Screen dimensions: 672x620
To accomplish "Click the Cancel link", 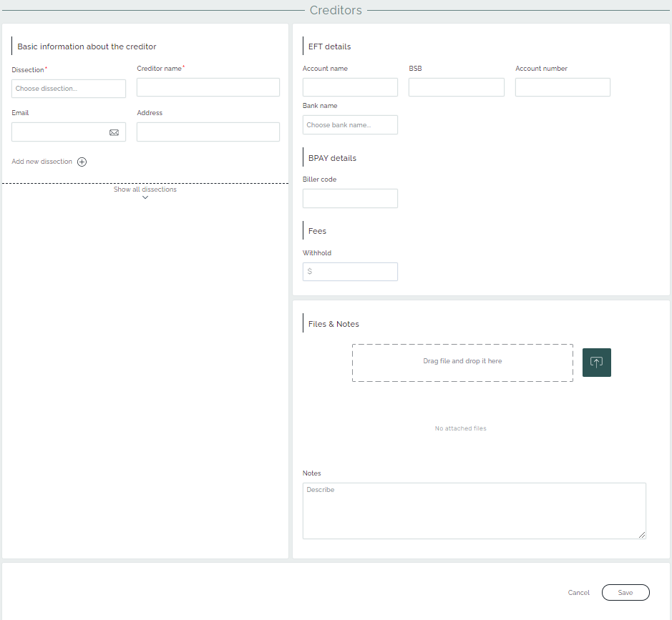I will [x=578, y=593].
